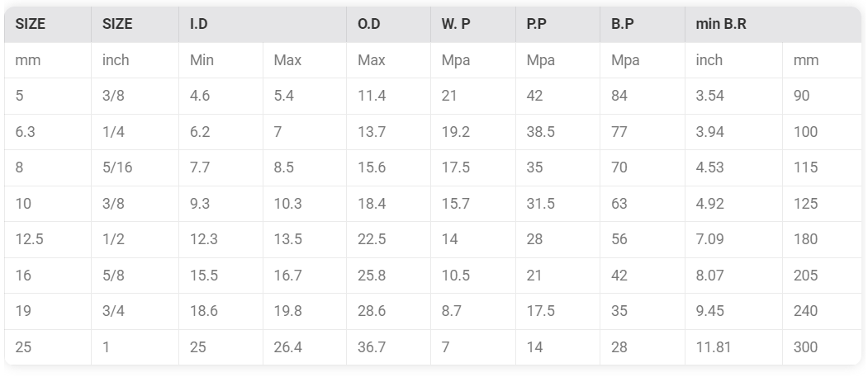This screenshot has width=868, height=377.
Task: Select the 11.81 inch bend radius cell
Action: [x=733, y=347]
